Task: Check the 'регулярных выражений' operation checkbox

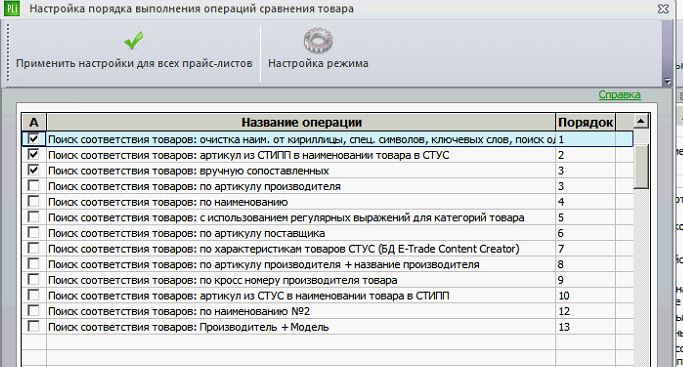Action: click(x=33, y=217)
